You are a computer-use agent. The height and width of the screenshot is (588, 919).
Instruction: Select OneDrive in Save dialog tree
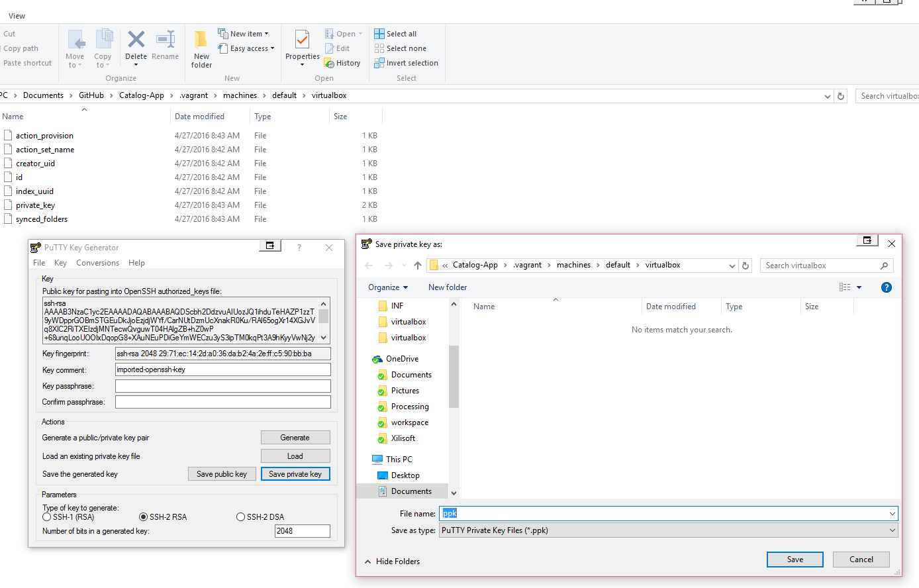point(395,359)
